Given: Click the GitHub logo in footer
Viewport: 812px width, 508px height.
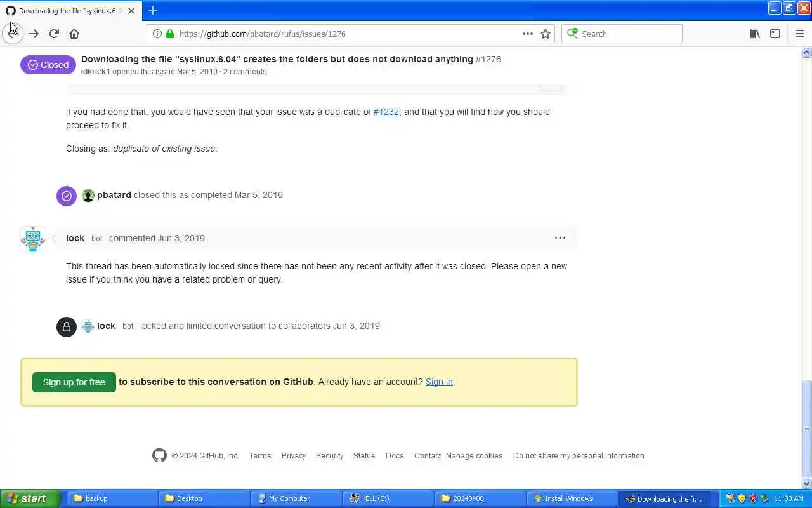Looking at the screenshot, I should tap(159, 455).
